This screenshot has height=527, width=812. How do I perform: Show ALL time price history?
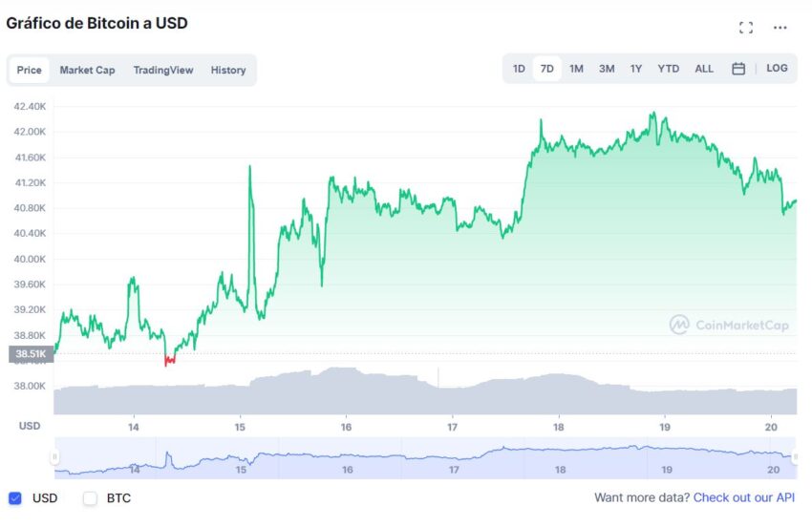tap(704, 69)
